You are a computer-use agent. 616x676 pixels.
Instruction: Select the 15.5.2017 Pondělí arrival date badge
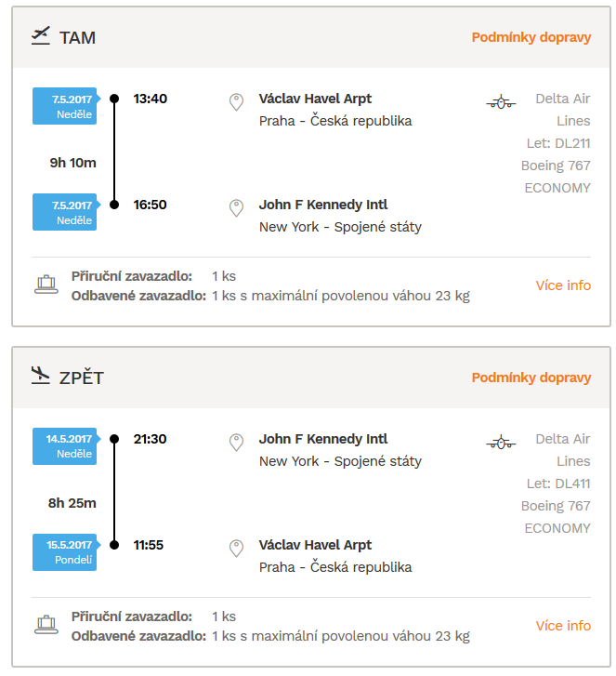click(66, 552)
